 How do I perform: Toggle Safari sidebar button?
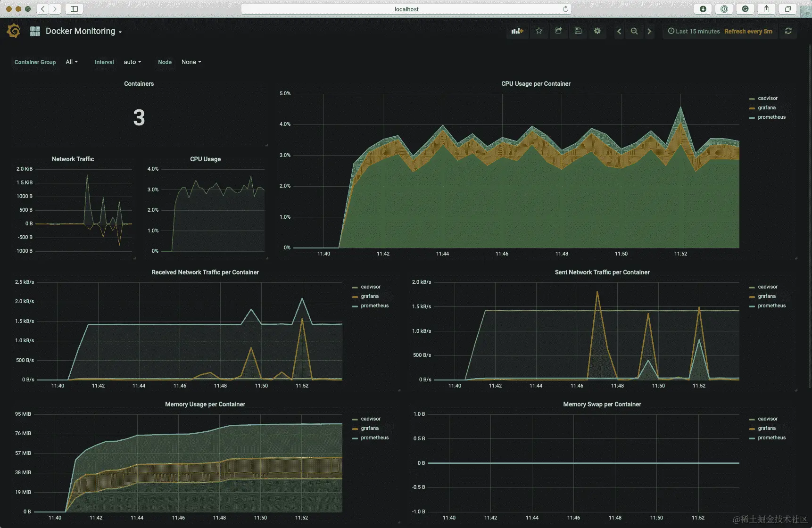tap(74, 9)
